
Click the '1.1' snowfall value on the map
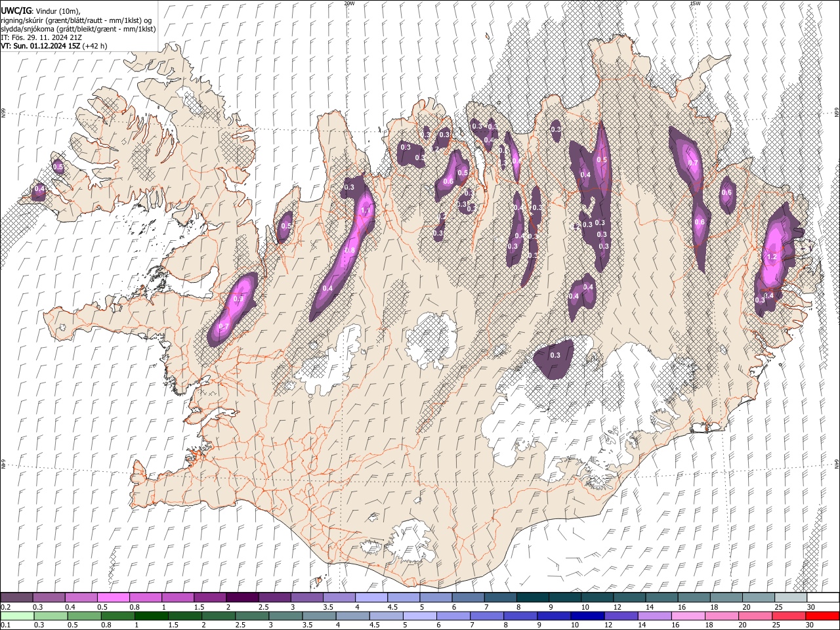tap(366, 211)
